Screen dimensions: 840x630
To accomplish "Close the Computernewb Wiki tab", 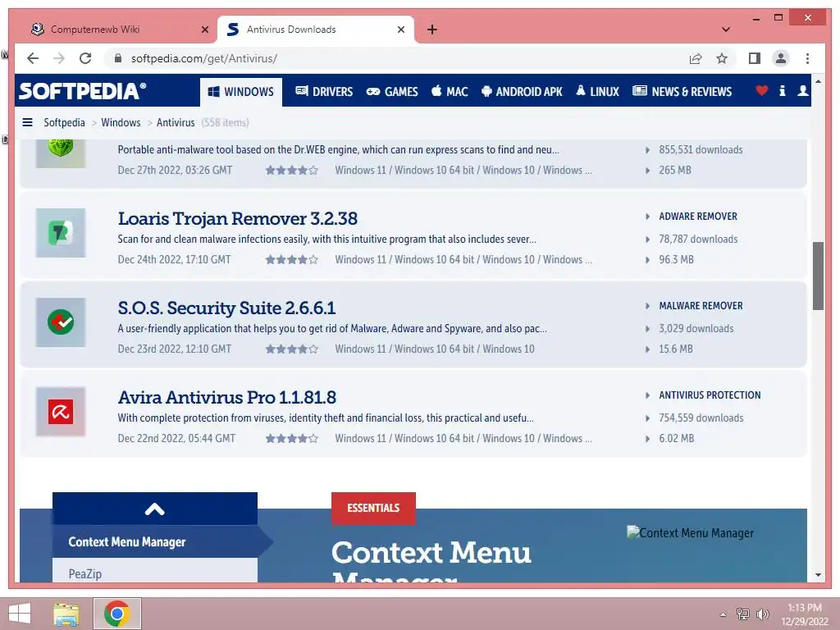I will 204,30.
